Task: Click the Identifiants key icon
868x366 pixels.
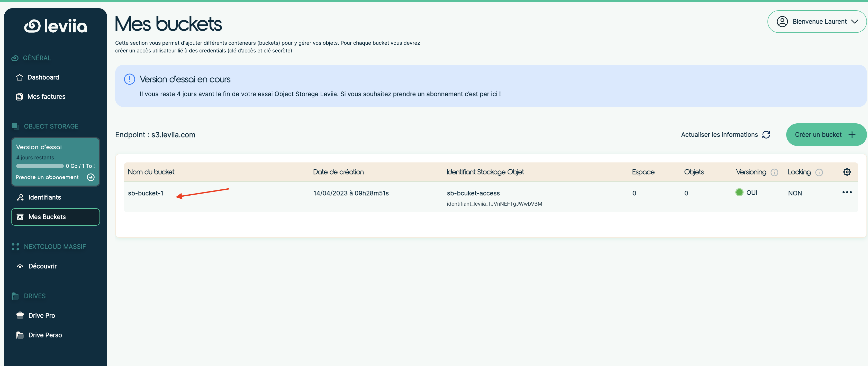Action: point(20,197)
